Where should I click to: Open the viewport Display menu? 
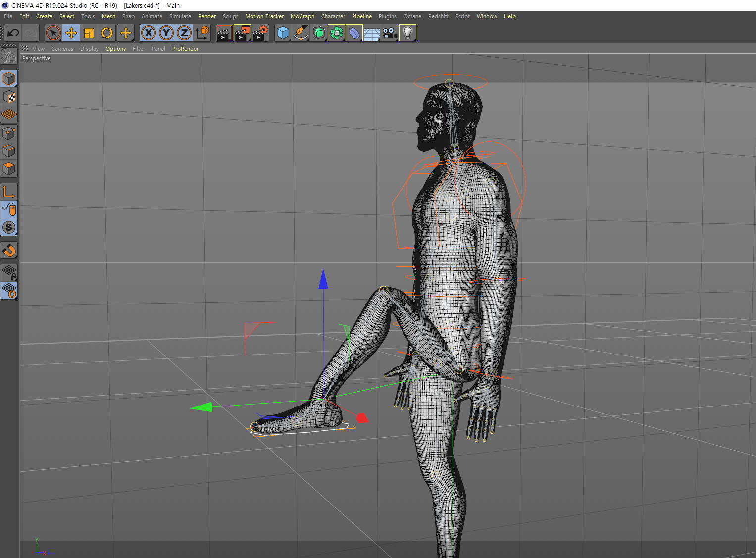pos(89,49)
